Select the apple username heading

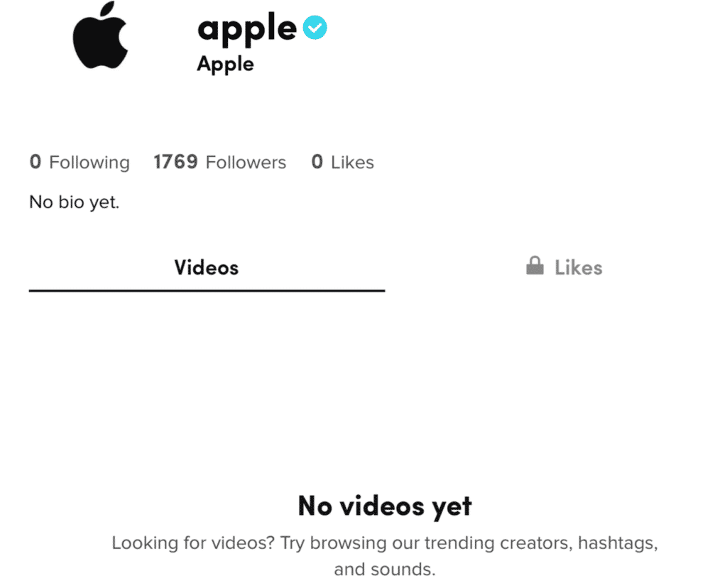tap(247, 29)
